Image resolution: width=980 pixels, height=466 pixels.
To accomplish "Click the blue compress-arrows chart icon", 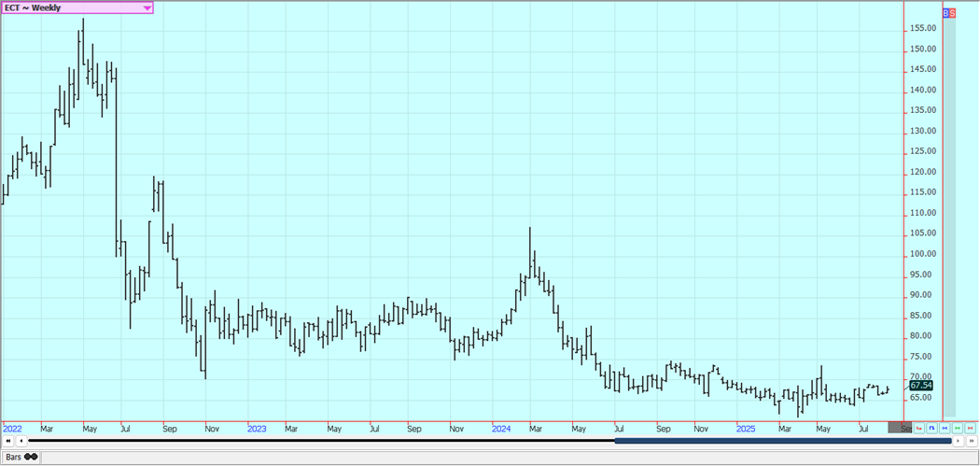I will click(x=945, y=428).
